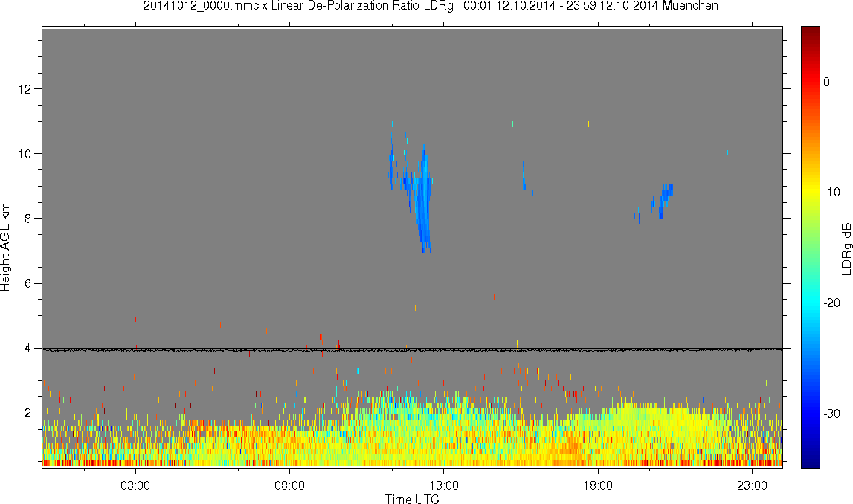The image size is (853, 504).
Task: Click the black horizontal line at 4 km
Action: [x=412, y=350]
